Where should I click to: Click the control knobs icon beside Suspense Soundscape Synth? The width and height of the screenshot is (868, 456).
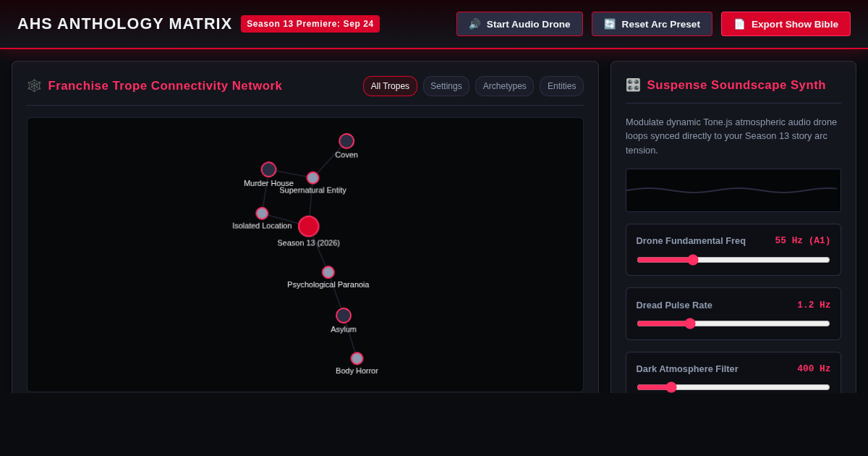click(633, 85)
